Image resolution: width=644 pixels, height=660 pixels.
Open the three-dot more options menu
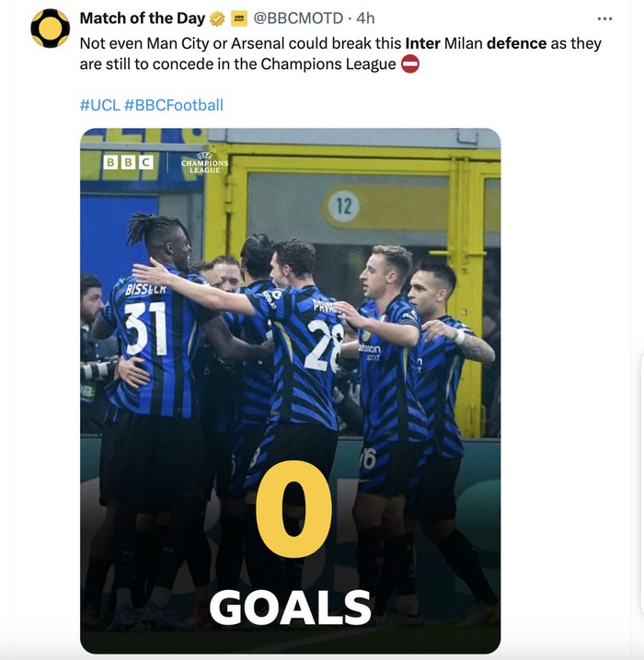604,18
